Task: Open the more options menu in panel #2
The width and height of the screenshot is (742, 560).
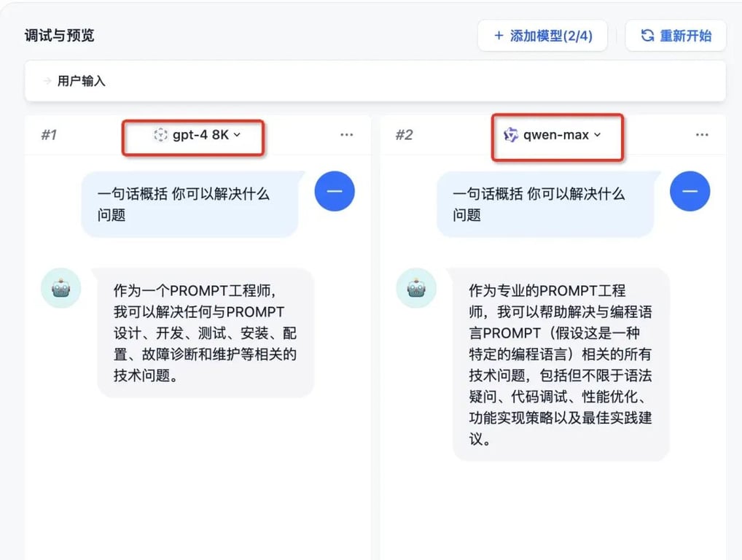Action: (702, 134)
